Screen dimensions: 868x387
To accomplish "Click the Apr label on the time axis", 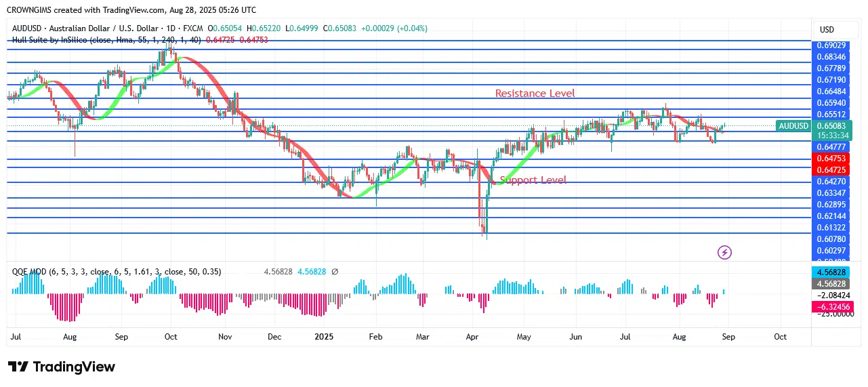I will tap(472, 336).
